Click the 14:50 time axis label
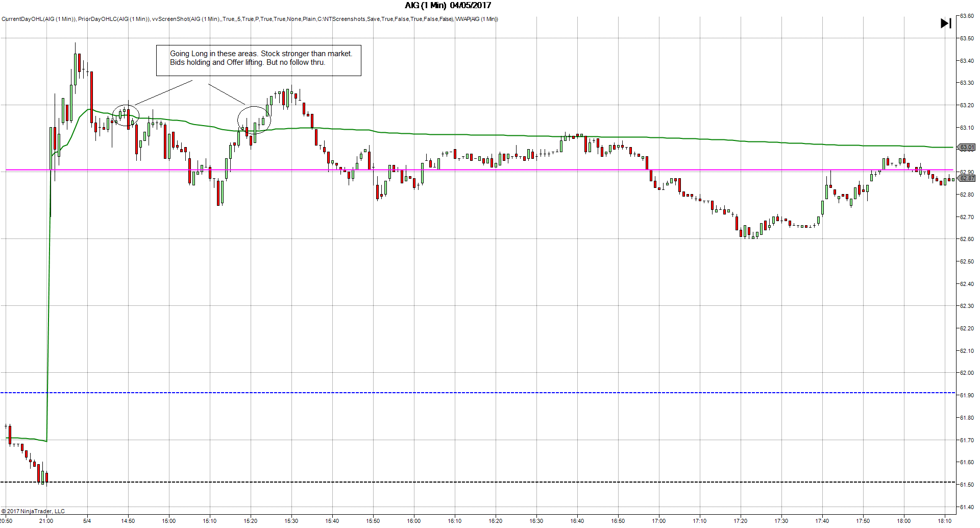The height and width of the screenshot is (528, 980). click(x=128, y=521)
